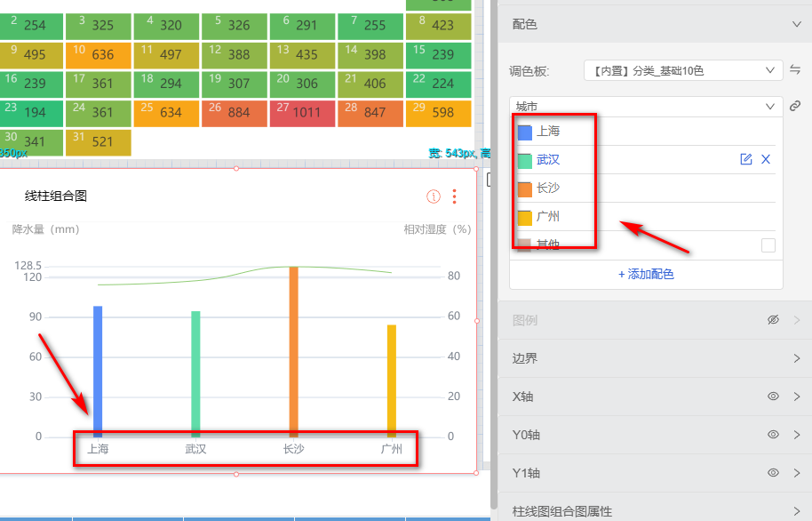The height and width of the screenshot is (521, 812).
Task: Click the 长沙 orange color swatch
Action: coord(525,189)
